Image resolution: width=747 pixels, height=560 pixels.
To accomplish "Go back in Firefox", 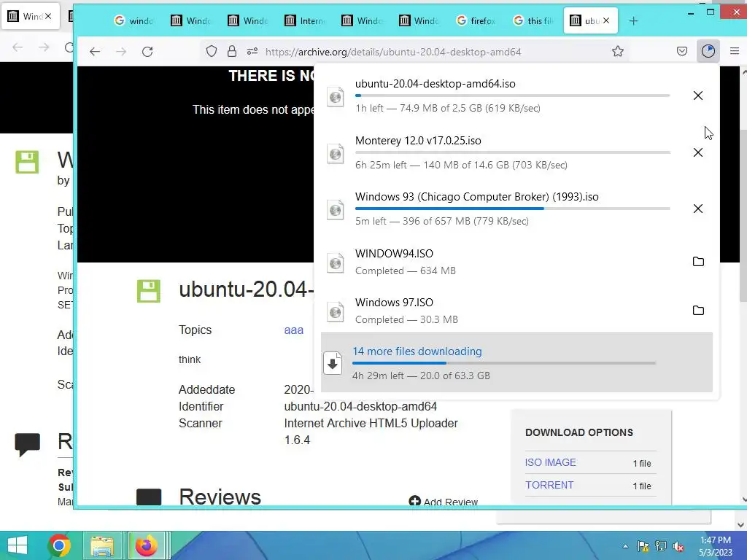I will pyautogui.click(x=95, y=52).
